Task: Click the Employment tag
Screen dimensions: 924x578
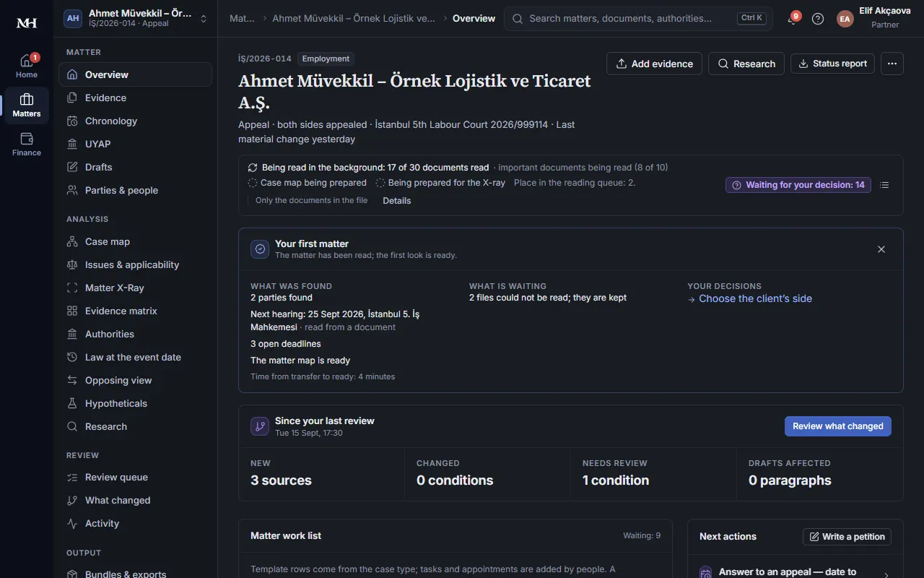Action: click(326, 59)
